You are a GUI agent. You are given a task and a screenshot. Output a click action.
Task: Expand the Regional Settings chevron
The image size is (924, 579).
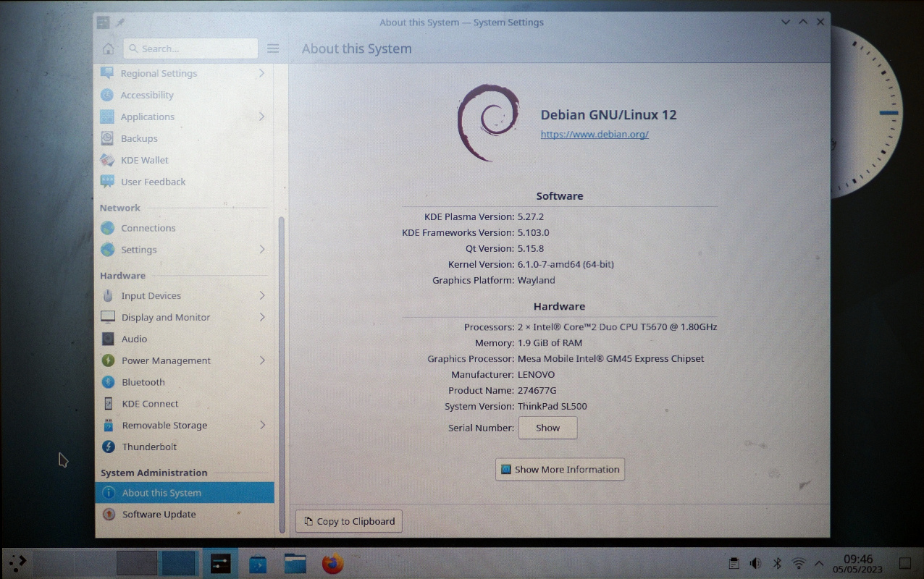[261, 73]
